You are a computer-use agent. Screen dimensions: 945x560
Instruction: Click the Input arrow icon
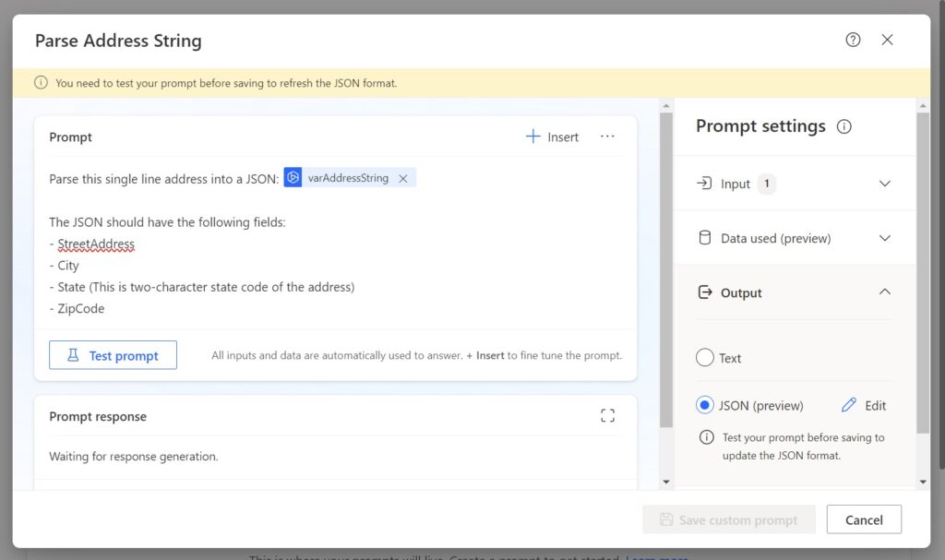tap(704, 184)
